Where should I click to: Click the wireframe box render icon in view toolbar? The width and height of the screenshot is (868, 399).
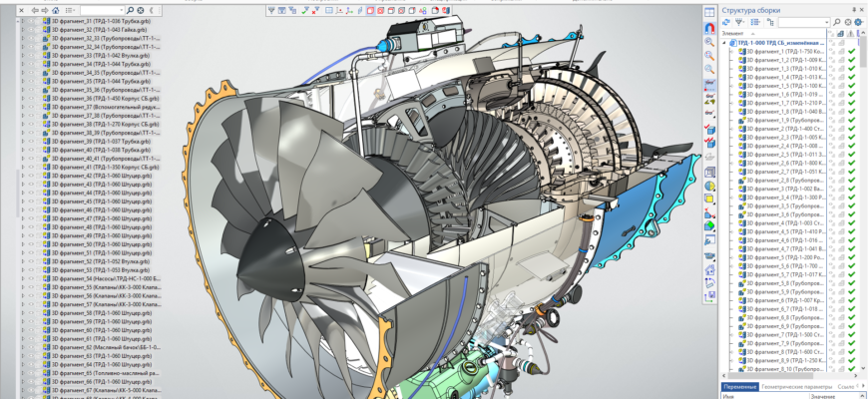click(709, 173)
